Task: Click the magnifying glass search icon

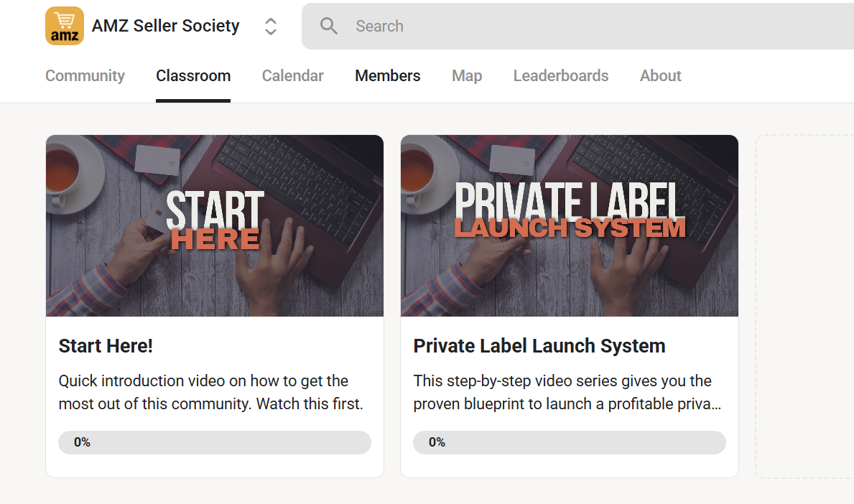Action: click(x=328, y=26)
